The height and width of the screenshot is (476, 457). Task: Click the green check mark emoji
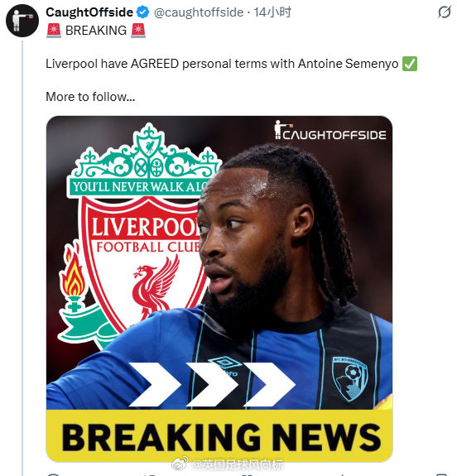(410, 64)
